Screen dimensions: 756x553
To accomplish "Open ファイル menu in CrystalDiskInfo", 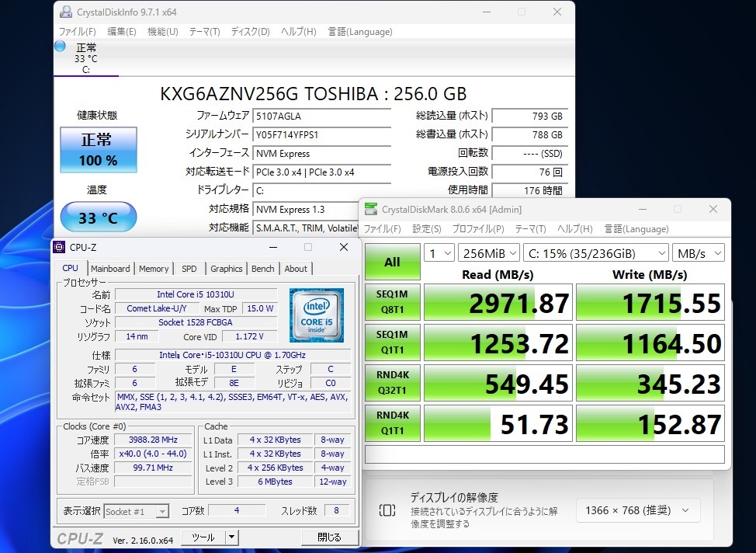I will coord(77,32).
